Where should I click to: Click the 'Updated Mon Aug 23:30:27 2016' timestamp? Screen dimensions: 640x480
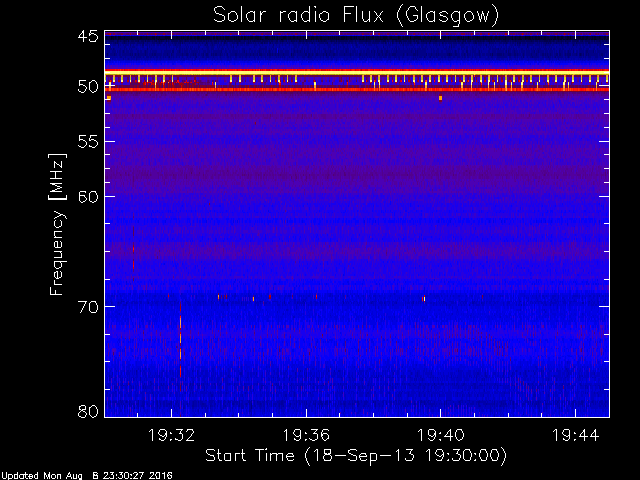click(87, 476)
